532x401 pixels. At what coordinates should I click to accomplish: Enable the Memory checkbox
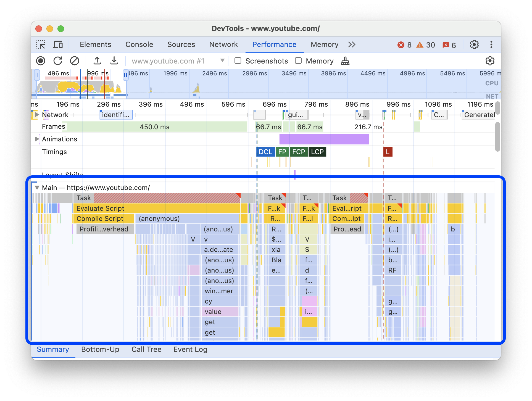[298, 61]
